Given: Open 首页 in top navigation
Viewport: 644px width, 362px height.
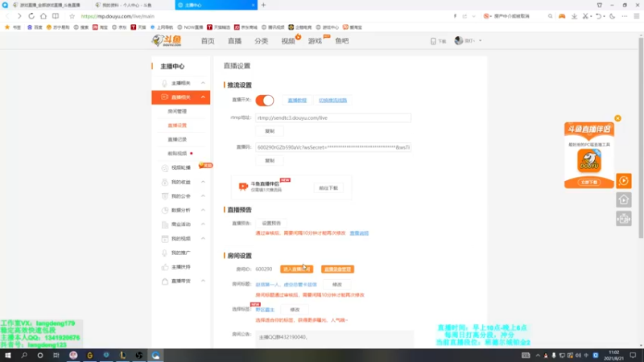Looking at the screenshot, I should (x=208, y=41).
